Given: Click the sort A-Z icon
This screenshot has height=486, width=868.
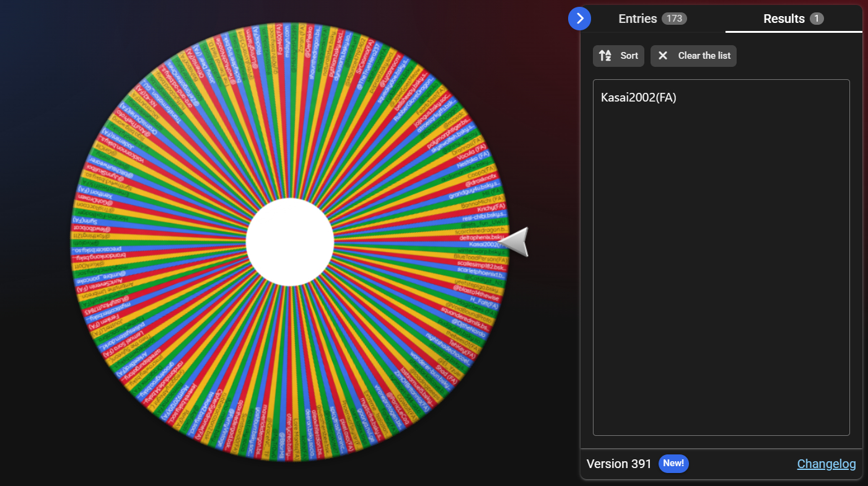Looking at the screenshot, I should (x=605, y=56).
